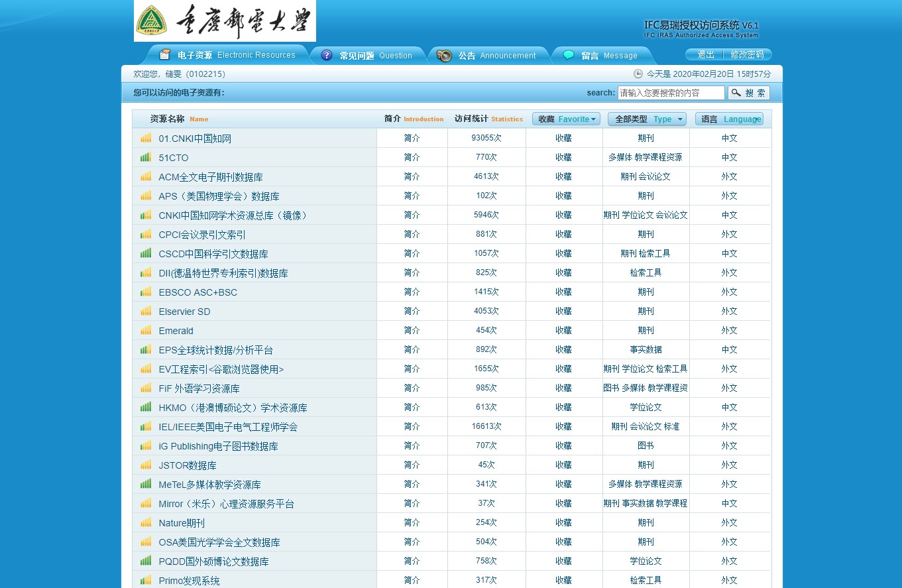
Task: Open the Primo发现系统 link
Action: pyautogui.click(x=189, y=581)
